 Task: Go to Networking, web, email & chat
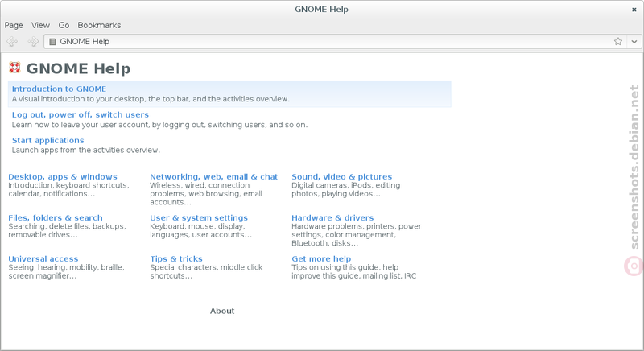point(213,176)
